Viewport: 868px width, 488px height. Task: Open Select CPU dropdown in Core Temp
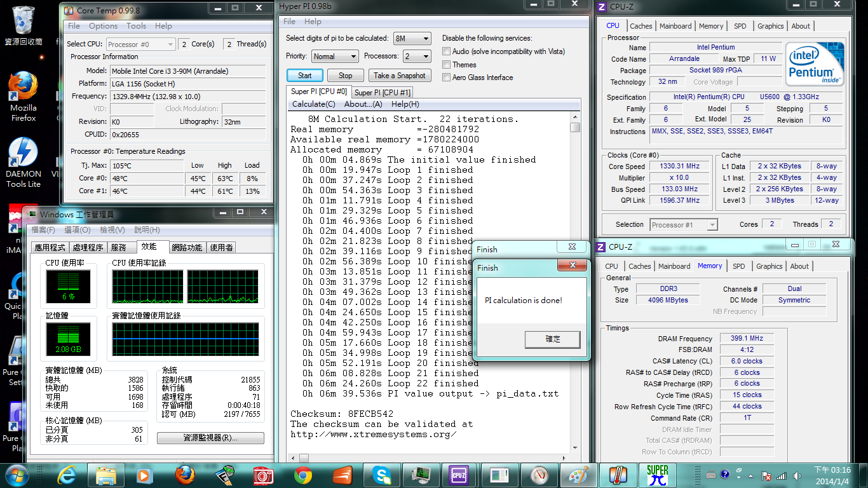140,44
